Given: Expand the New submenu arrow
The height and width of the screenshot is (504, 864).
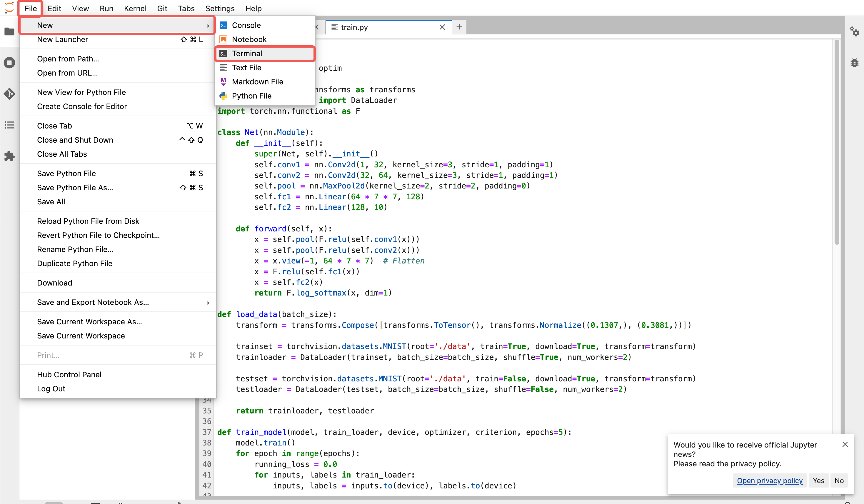Looking at the screenshot, I should 208,25.
